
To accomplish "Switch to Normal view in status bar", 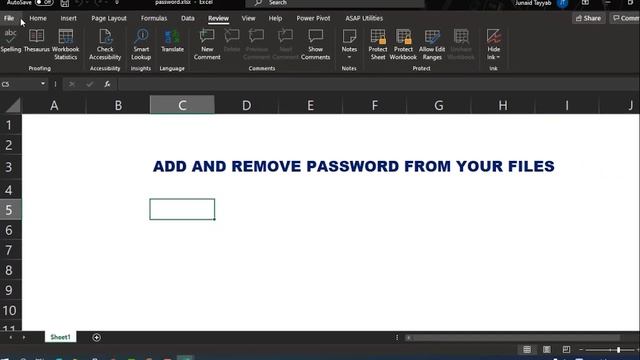I will [527, 350].
